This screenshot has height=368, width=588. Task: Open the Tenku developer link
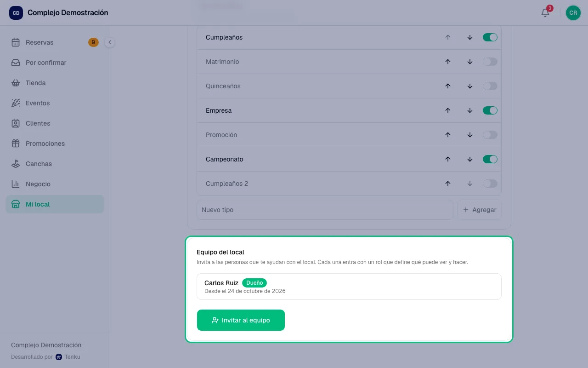pos(68,356)
